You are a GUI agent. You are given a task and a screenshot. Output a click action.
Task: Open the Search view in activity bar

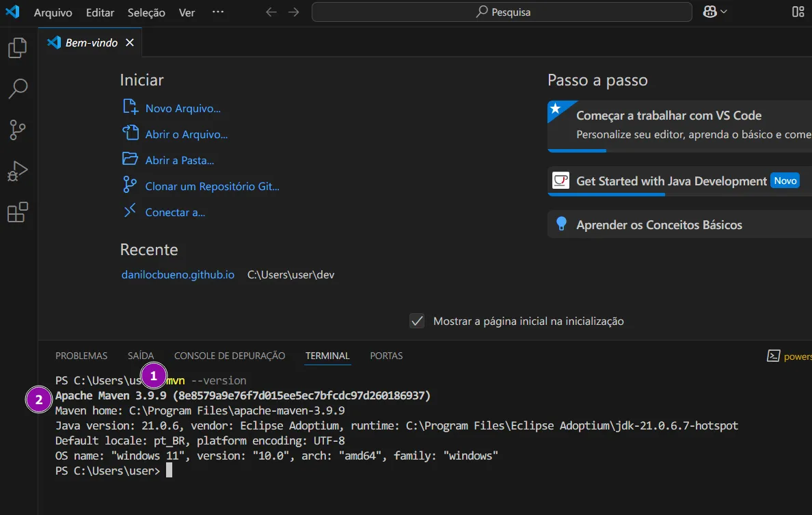click(17, 88)
